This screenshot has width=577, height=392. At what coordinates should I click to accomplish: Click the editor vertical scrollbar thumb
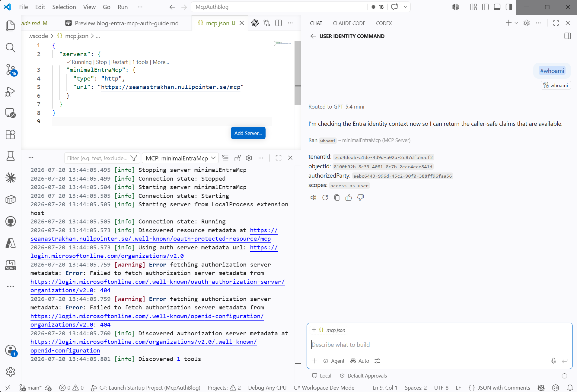pos(298,73)
